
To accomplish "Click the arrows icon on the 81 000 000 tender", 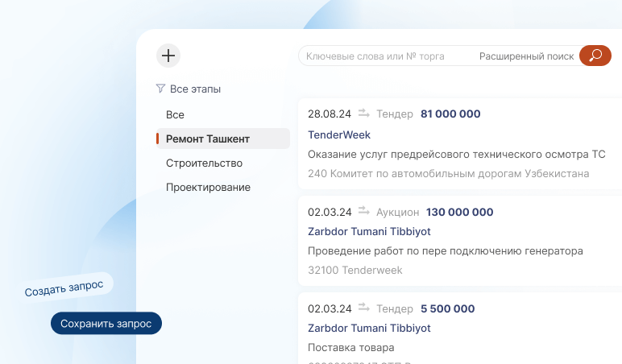I will click(364, 114).
